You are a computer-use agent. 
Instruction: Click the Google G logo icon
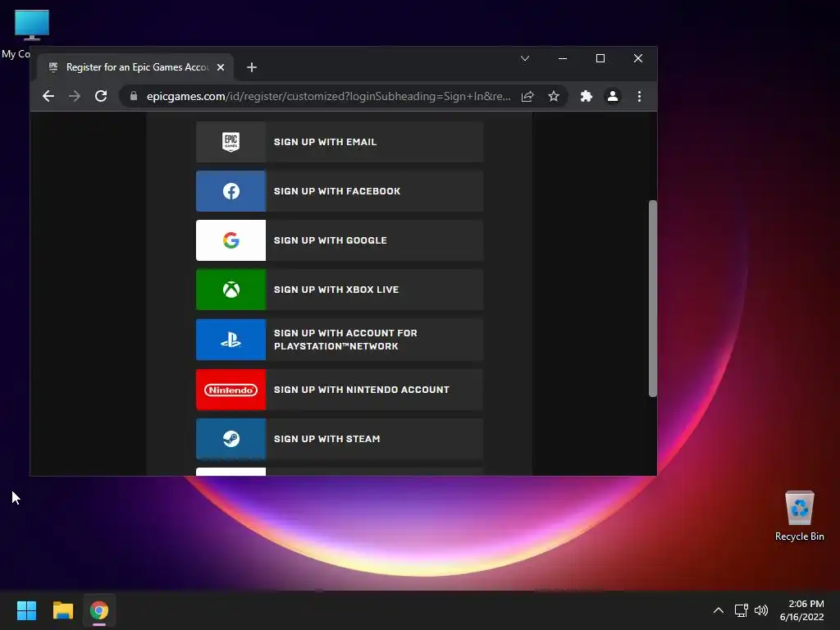point(231,240)
